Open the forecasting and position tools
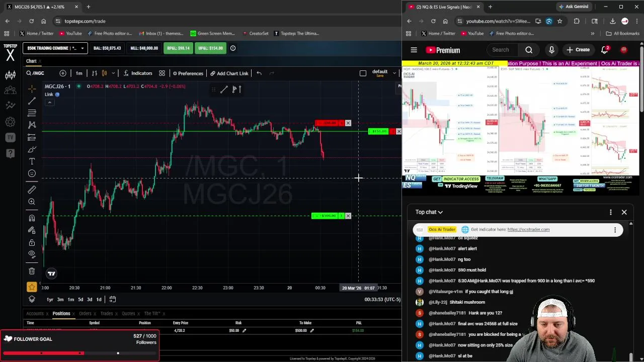644x362 pixels. point(32,137)
